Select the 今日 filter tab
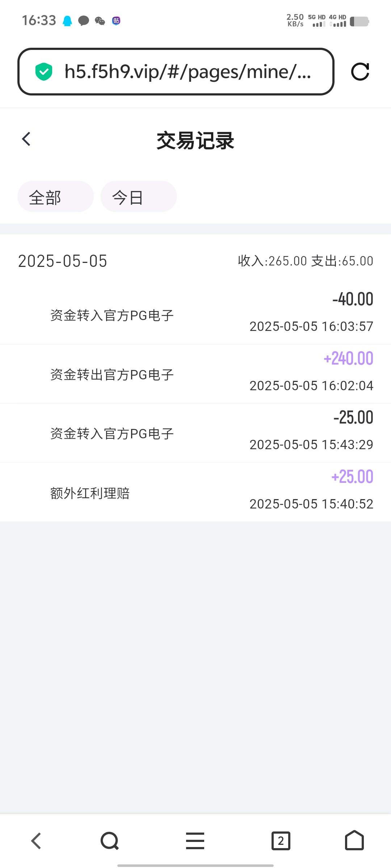 [138, 197]
